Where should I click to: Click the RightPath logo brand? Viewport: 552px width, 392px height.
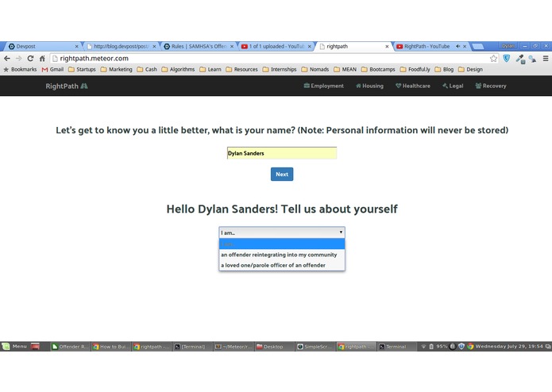67,86
